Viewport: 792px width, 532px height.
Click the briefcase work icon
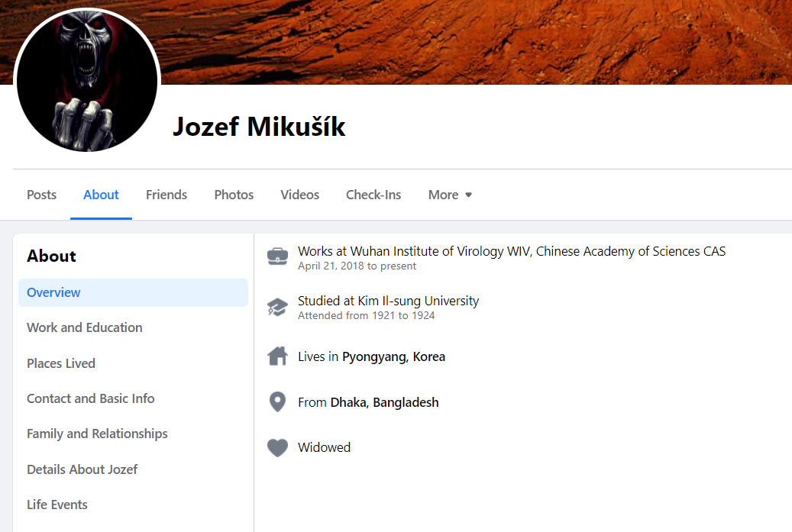click(x=277, y=256)
